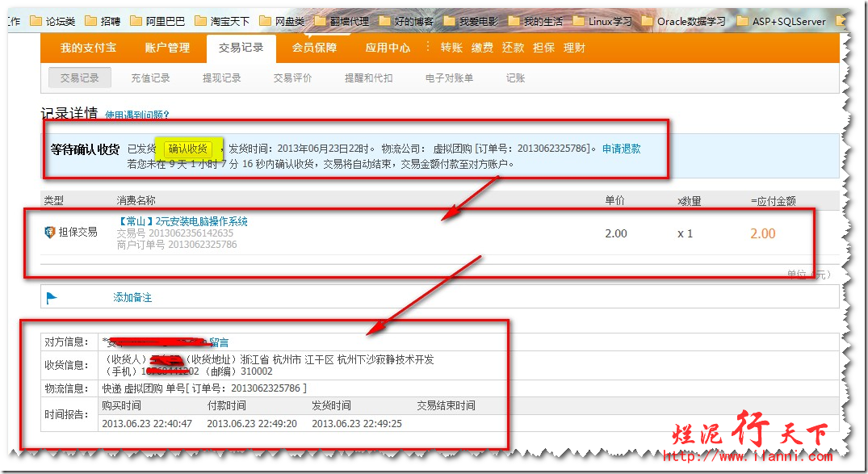This screenshot has width=868, height=474.
Task: Open 充值记录 sub-navigation item
Action: tap(150, 78)
